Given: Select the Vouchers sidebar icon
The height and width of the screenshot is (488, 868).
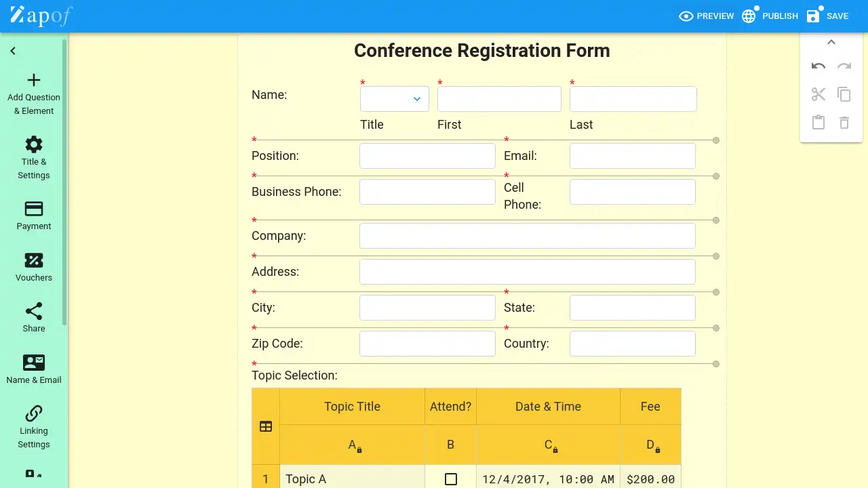Looking at the screenshot, I should coord(33,267).
